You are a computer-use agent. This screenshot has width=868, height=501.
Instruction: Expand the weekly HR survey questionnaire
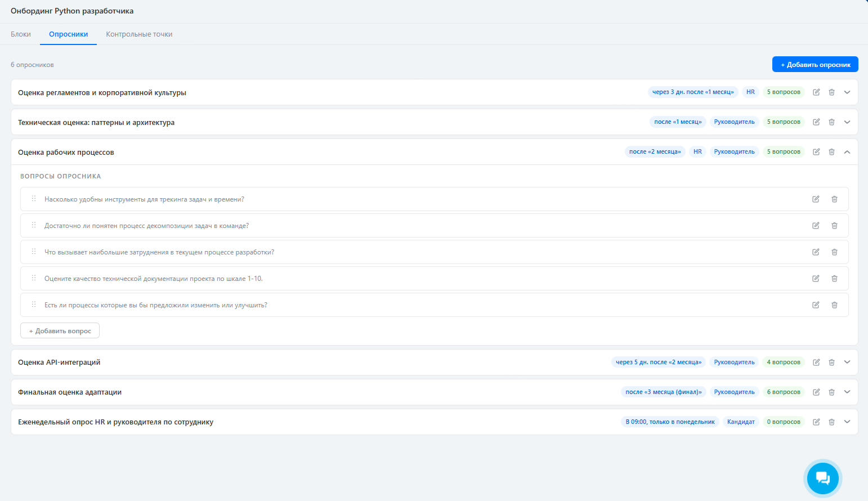coord(847,422)
